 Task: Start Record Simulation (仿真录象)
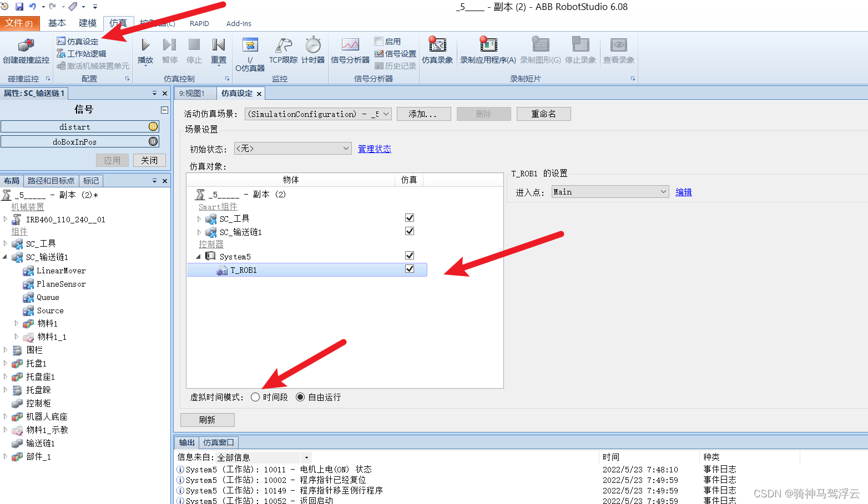(437, 51)
